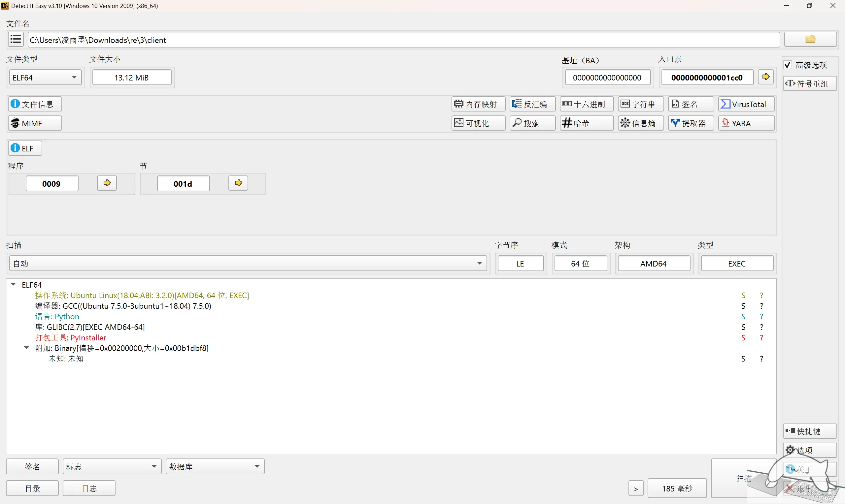Screen dimensions: 845x504
Task: Open 十六进制 hex viewer
Action: (587, 104)
